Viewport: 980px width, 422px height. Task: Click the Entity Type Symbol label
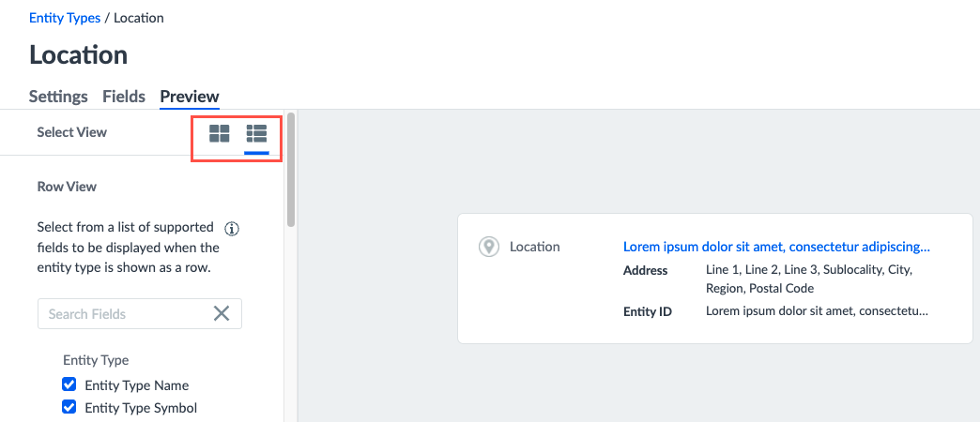pos(141,409)
